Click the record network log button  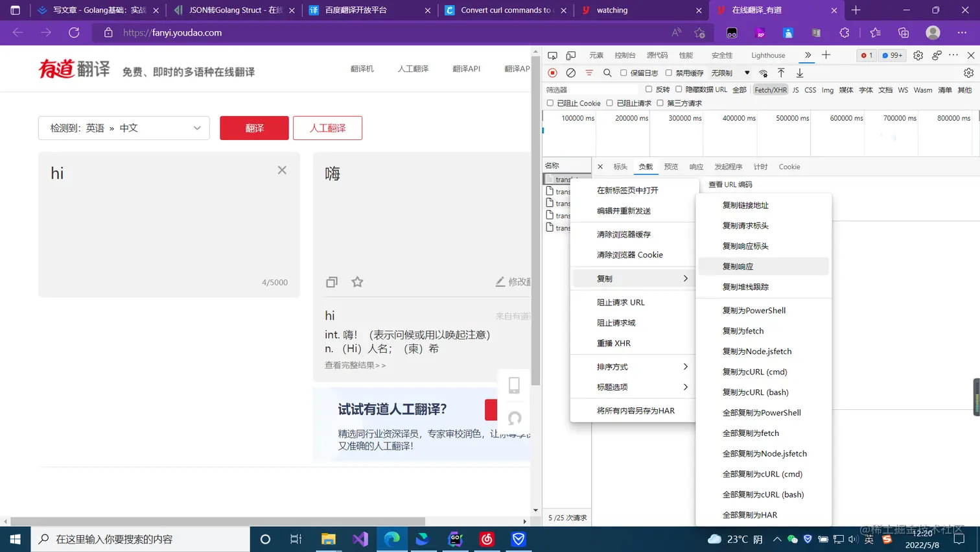click(x=552, y=73)
